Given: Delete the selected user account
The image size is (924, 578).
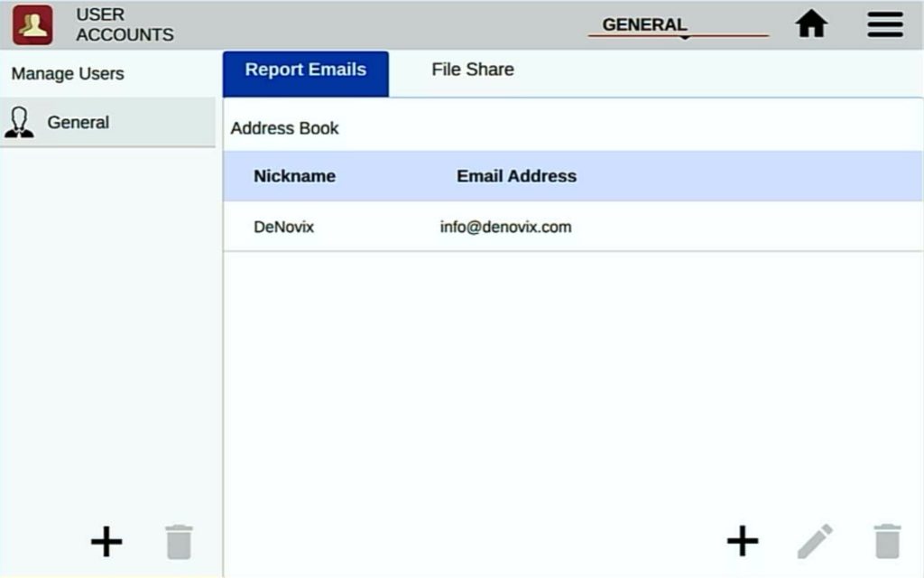Looking at the screenshot, I should pos(180,542).
